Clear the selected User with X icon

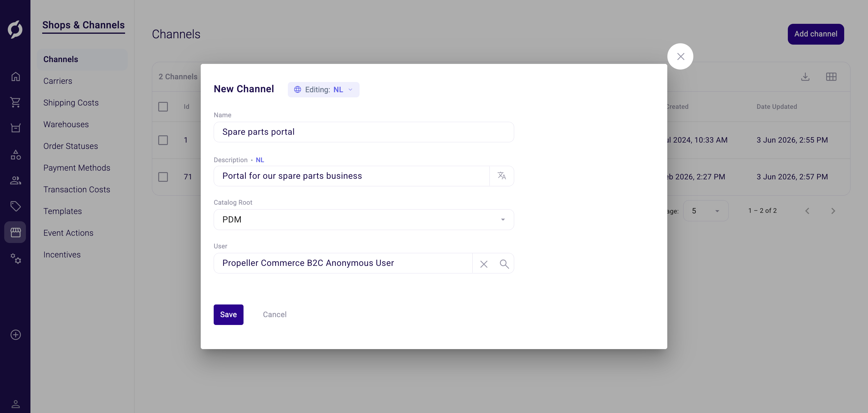point(484,264)
